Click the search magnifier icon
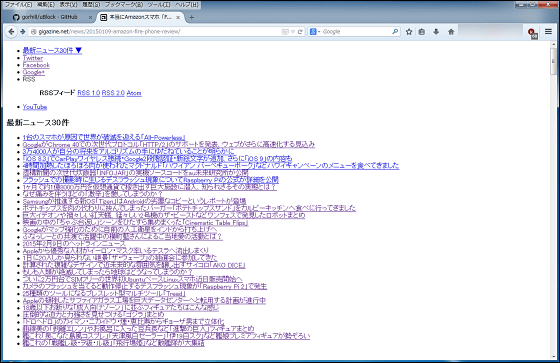 point(395,32)
